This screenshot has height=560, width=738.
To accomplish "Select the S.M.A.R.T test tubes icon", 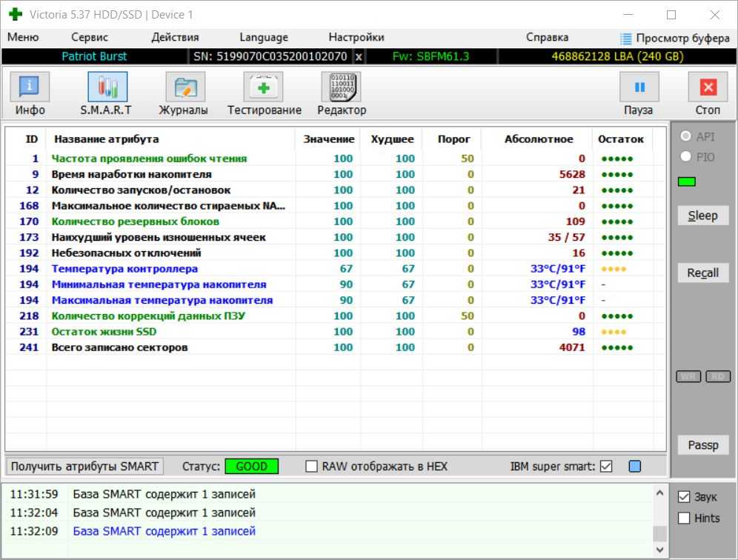I will click(x=107, y=87).
